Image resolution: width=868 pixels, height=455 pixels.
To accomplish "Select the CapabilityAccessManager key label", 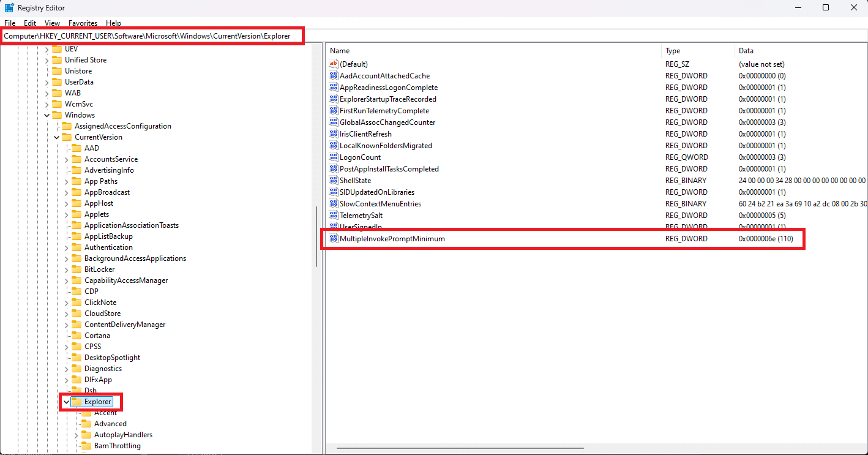I will 126,280.
